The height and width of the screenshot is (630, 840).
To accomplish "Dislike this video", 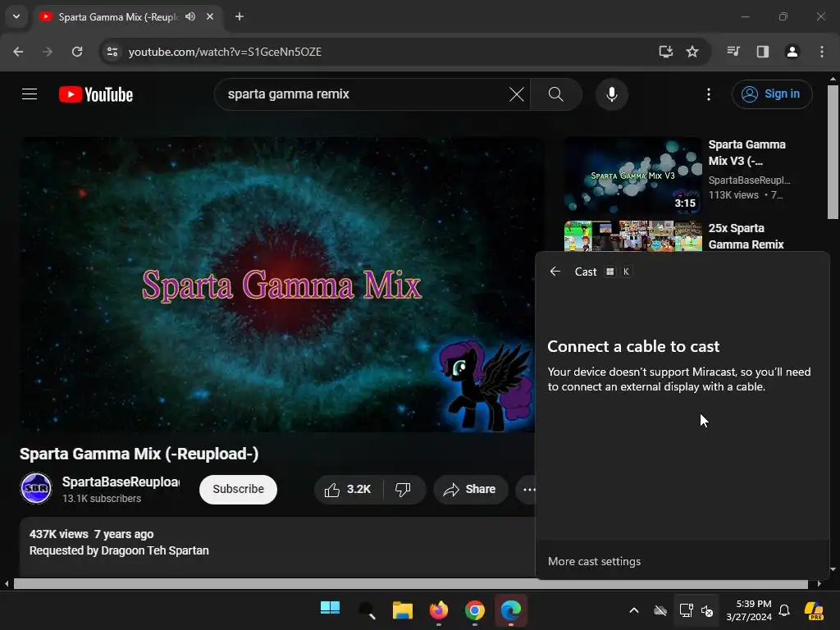I will pos(404,489).
